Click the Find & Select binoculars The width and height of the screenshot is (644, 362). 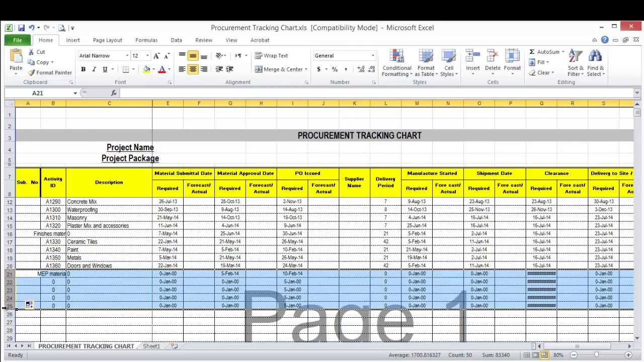coord(595,57)
